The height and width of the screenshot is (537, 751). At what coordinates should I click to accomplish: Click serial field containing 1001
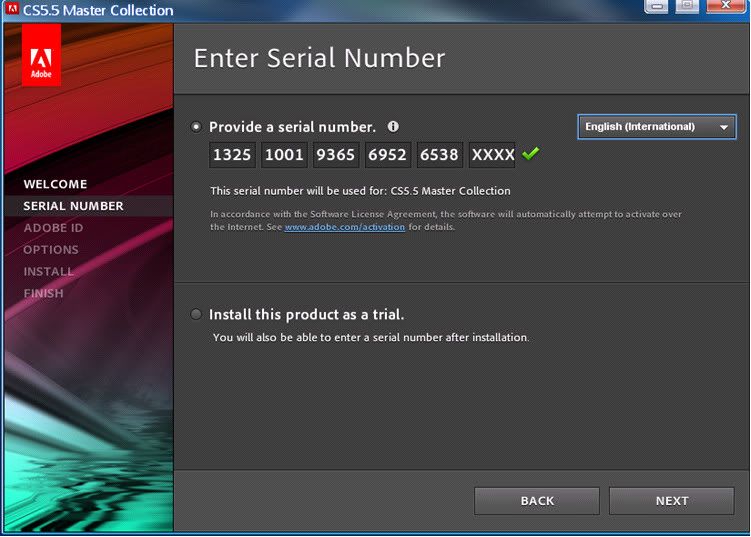click(284, 155)
